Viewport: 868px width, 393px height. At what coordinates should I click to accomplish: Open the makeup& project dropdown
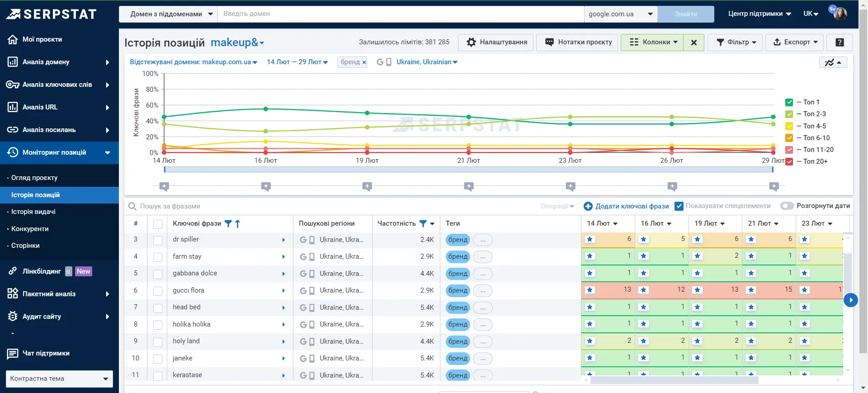pos(237,43)
